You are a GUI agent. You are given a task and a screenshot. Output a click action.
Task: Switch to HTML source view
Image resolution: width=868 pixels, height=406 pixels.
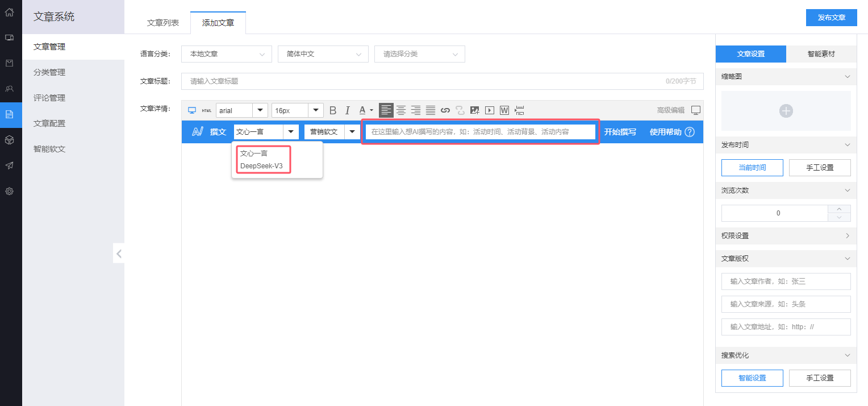click(207, 110)
